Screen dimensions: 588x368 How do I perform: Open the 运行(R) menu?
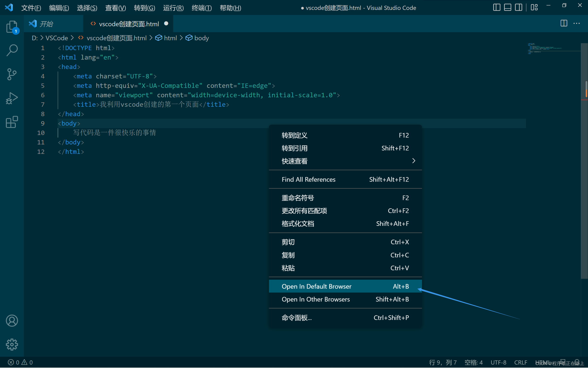point(173,8)
